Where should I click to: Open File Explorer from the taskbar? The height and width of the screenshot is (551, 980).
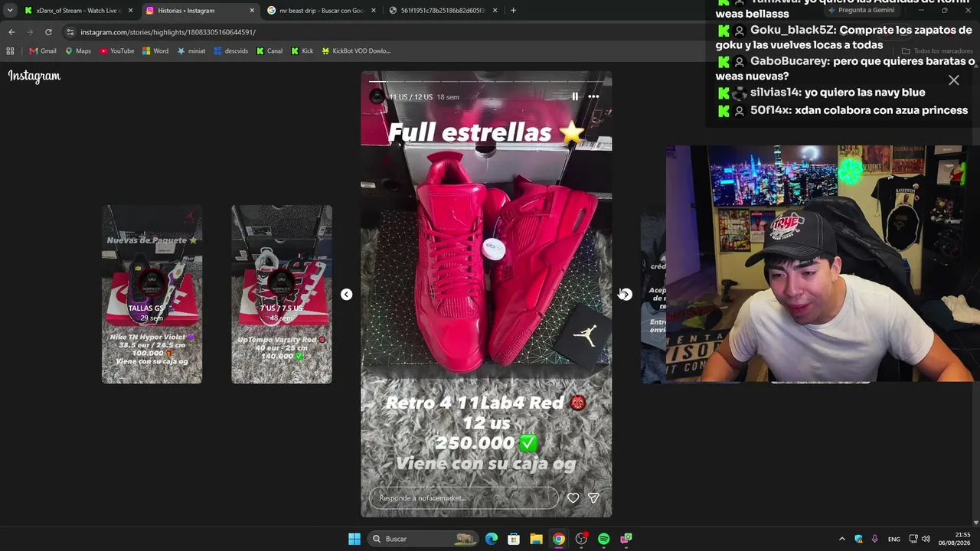click(x=536, y=539)
